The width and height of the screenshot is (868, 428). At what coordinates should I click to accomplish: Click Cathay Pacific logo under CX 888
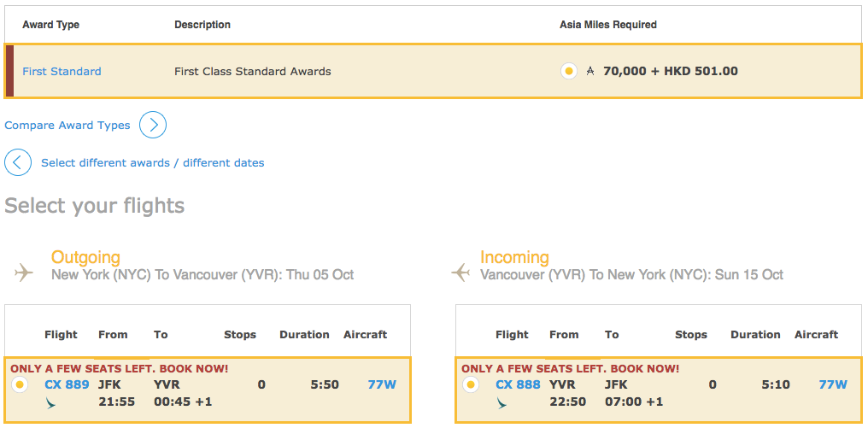[502, 402]
